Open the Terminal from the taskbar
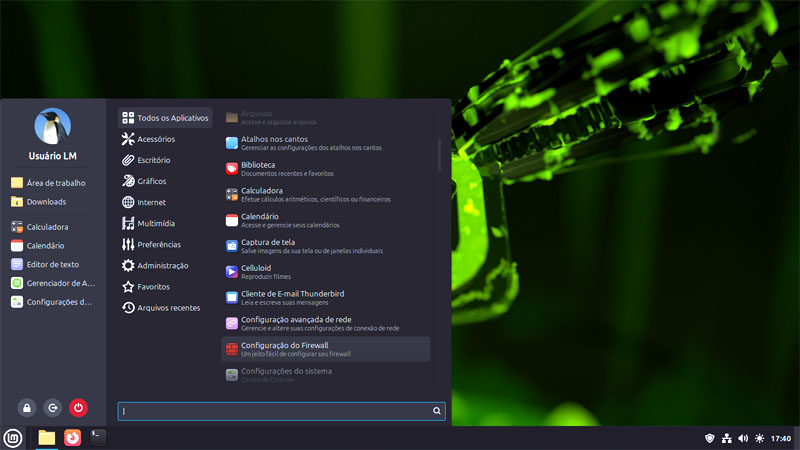The height and width of the screenshot is (450, 800). [98, 438]
